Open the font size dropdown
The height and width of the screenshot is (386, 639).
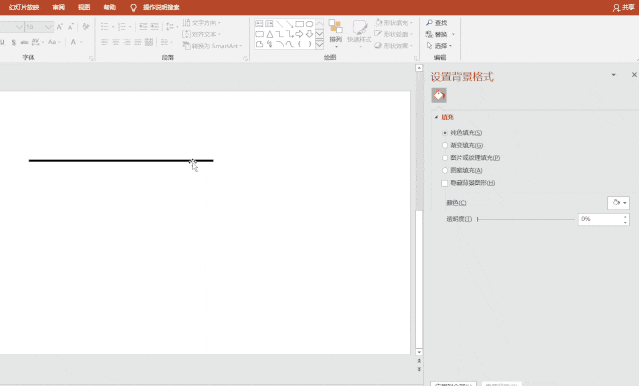click(48, 27)
